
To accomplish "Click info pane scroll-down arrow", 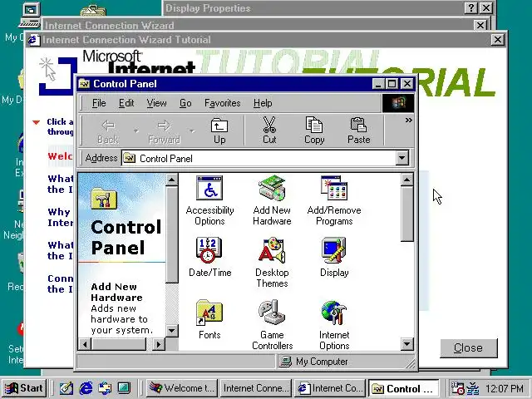I will (172, 330).
